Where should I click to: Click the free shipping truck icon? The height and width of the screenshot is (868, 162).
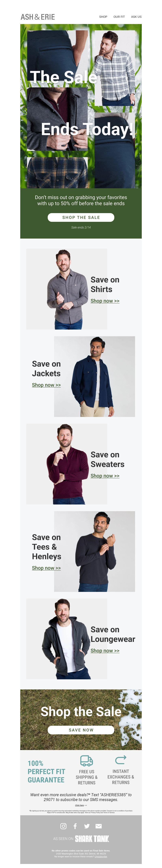[x=86, y=760]
